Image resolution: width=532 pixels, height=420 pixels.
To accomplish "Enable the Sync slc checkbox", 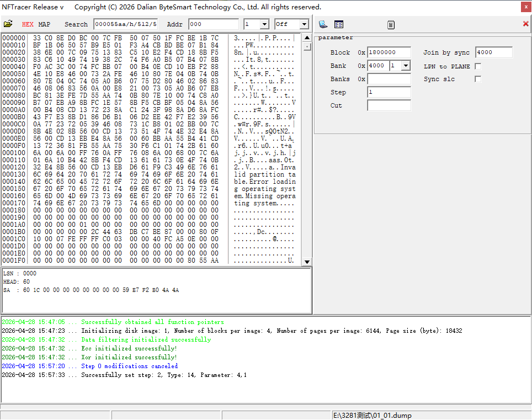I will 478,79.
